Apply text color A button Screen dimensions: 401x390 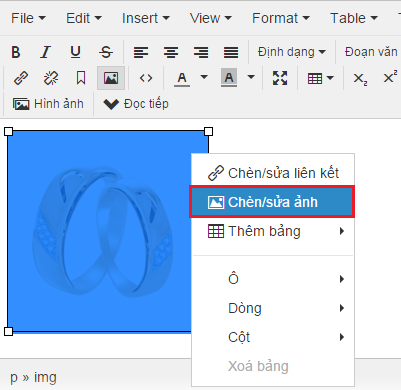(182, 78)
